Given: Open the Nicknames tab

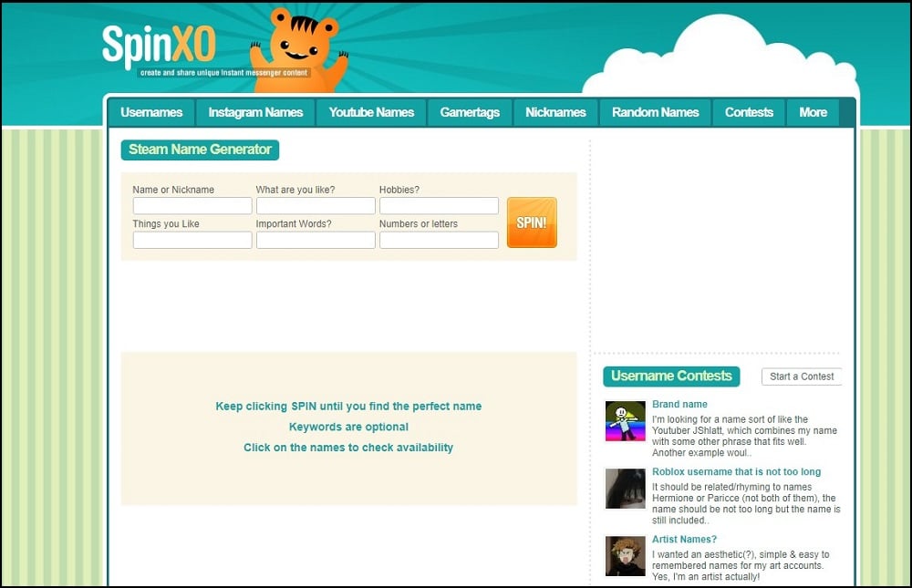Looking at the screenshot, I should click(555, 112).
